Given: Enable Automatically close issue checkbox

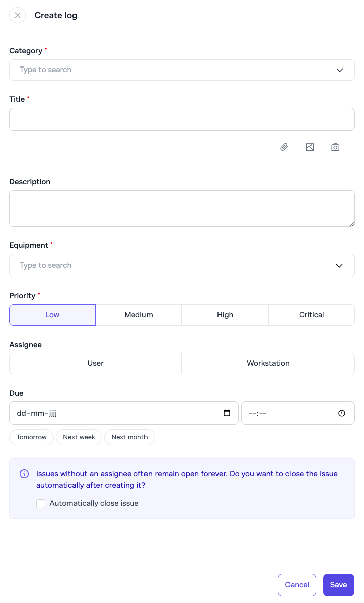Looking at the screenshot, I should tap(41, 503).
